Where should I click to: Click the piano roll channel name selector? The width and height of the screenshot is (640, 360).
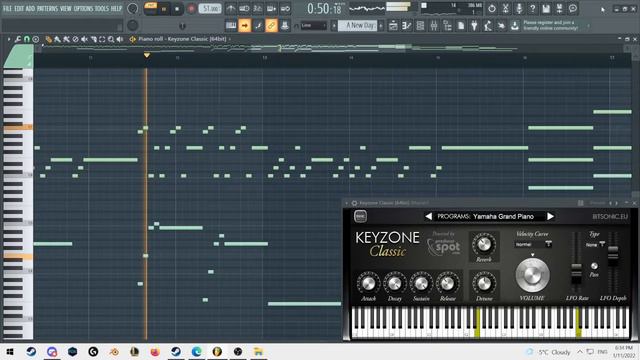point(182,39)
